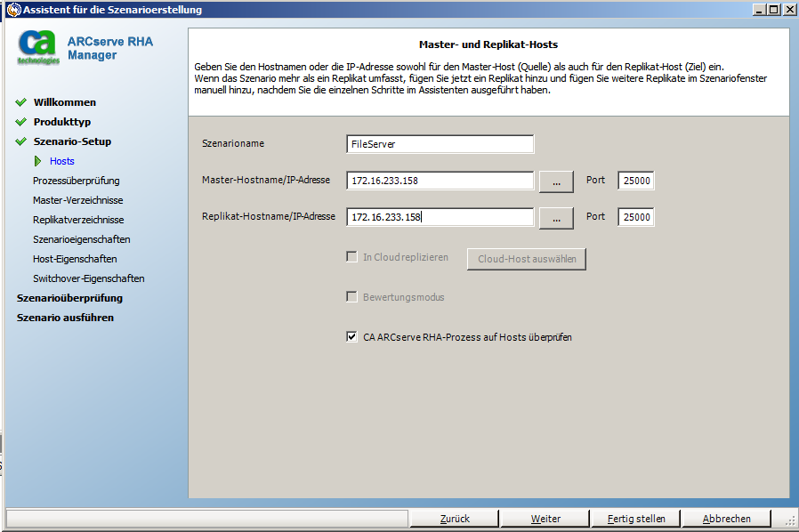The height and width of the screenshot is (532, 799).
Task: Cancel with the Abbrechen button
Action: pyautogui.click(x=726, y=519)
